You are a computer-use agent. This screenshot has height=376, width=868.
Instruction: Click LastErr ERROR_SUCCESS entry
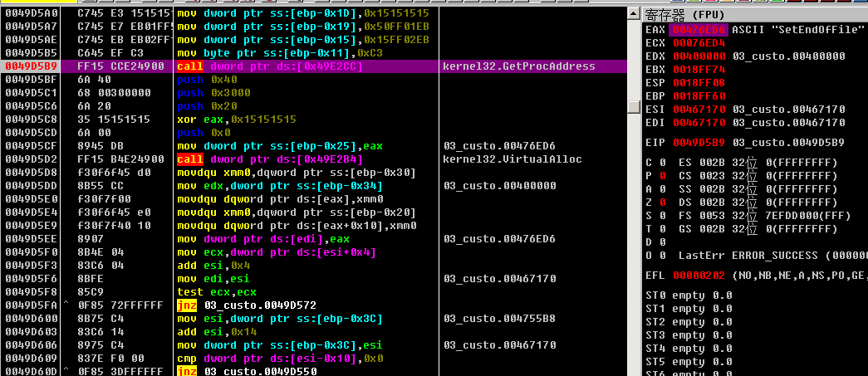tap(772, 255)
